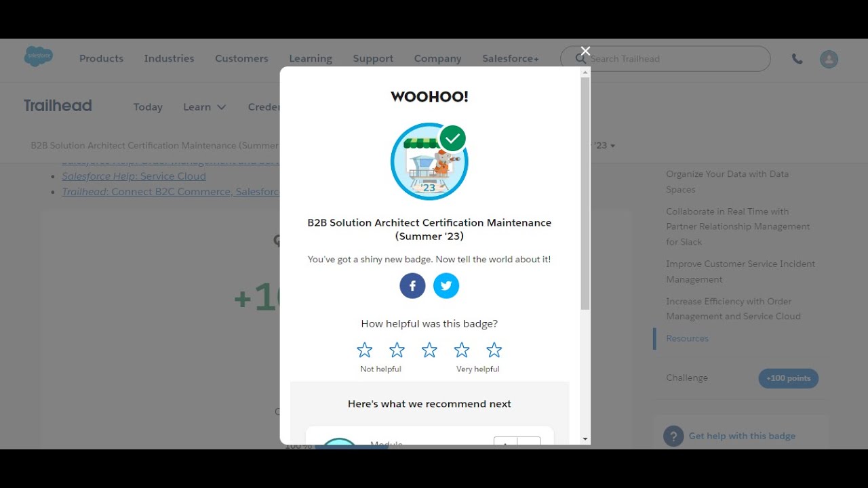Rate badge three stars

tap(429, 350)
